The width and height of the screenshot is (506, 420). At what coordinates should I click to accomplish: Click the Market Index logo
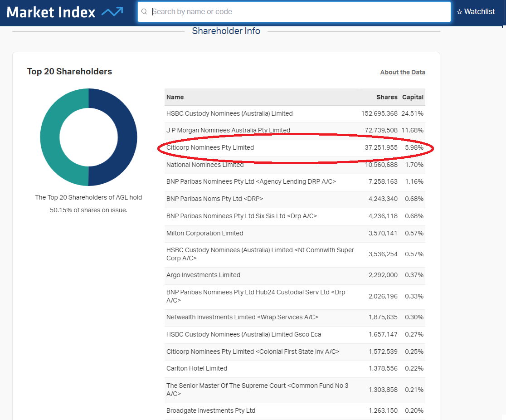[x=64, y=12]
